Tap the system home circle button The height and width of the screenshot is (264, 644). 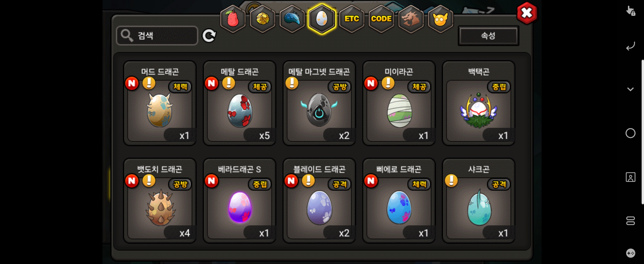pyautogui.click(x=630, y=133)
